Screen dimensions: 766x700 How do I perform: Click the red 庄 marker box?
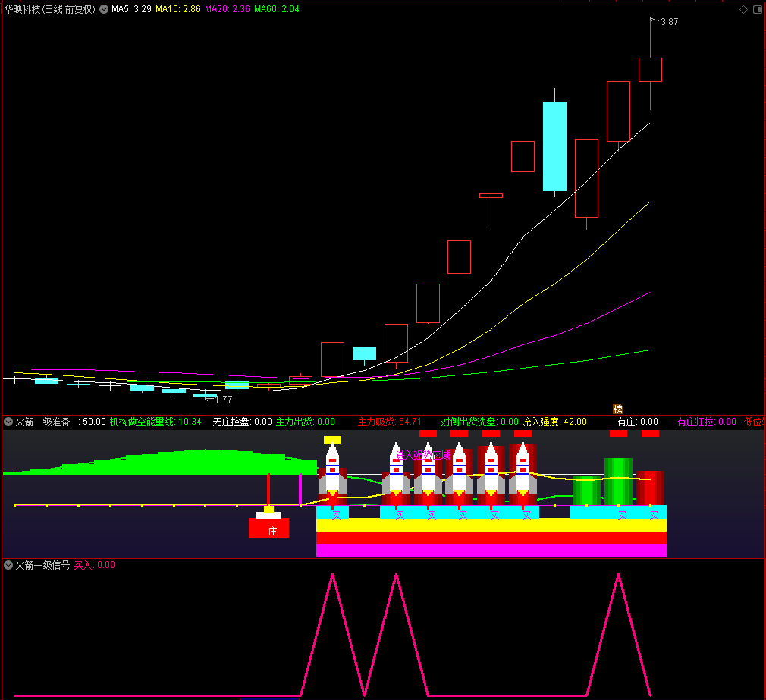click(x=268, y=528)
